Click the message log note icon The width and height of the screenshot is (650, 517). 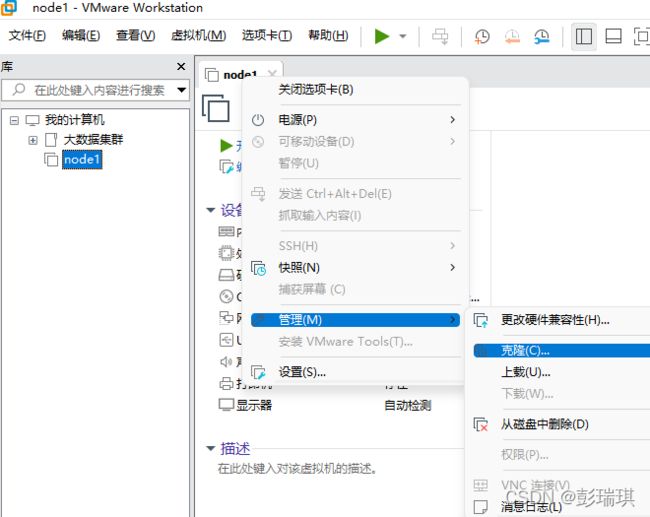tap(480, 507)
